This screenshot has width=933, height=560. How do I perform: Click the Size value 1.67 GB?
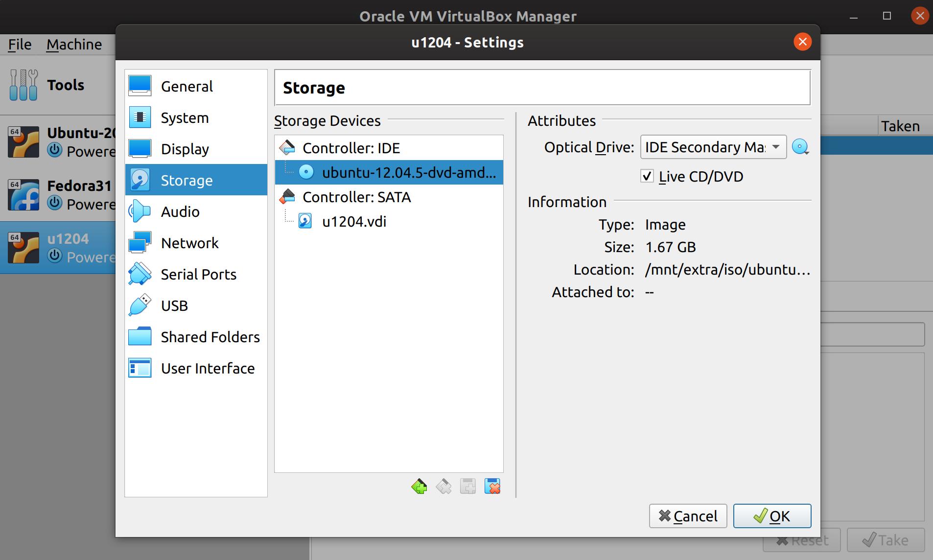click(x=671, y=247)
